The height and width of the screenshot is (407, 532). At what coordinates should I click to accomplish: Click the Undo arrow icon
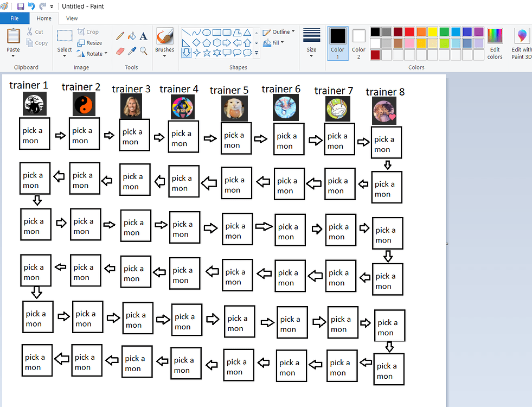tap(31, 6)
